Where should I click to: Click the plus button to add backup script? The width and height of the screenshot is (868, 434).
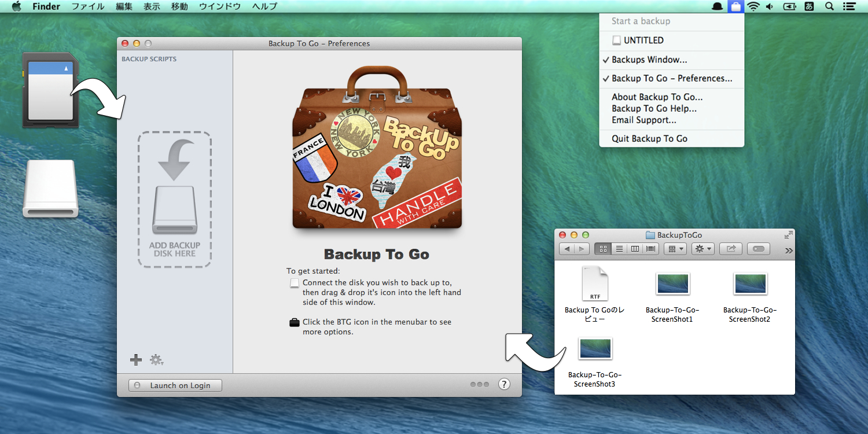[136, 360]
